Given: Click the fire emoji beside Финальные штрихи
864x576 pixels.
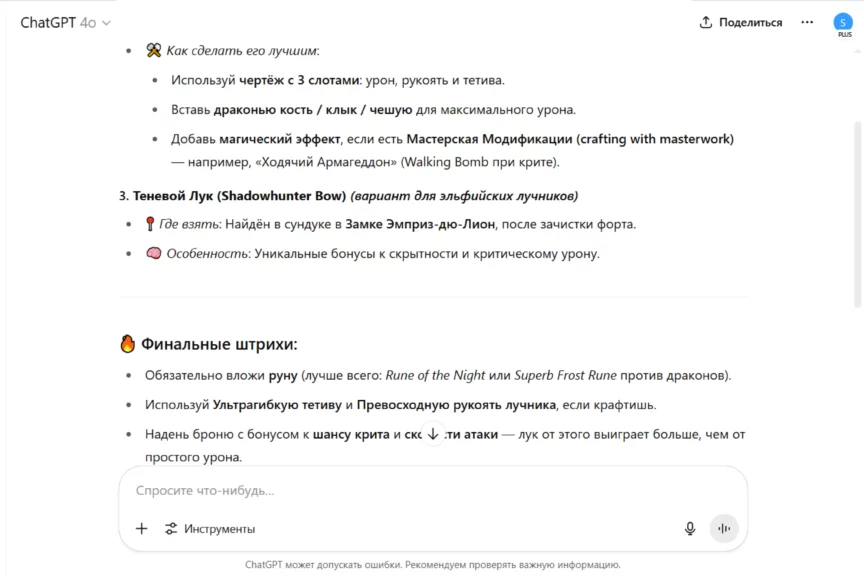Looking at the screenshot, I should point(127,345).
